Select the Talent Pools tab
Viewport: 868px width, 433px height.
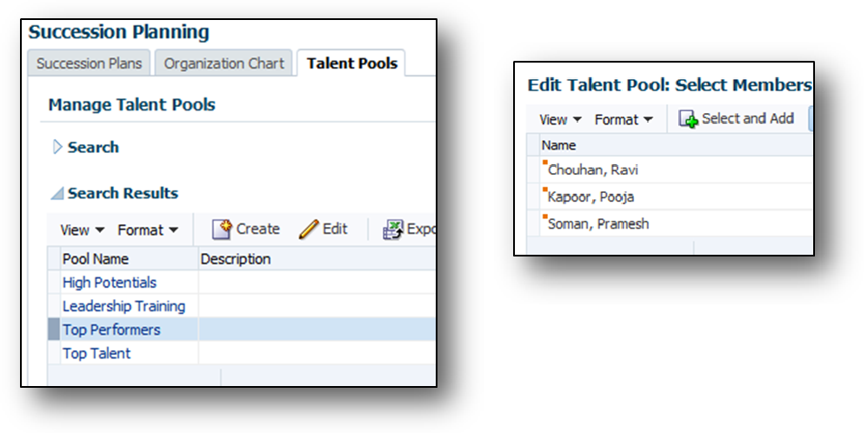351,63
